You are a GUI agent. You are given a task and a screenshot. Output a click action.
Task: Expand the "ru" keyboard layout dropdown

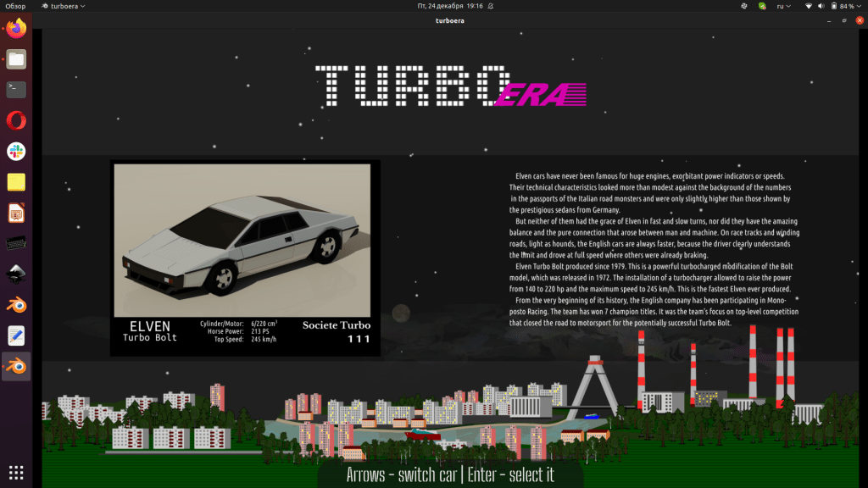pos(785,6)
